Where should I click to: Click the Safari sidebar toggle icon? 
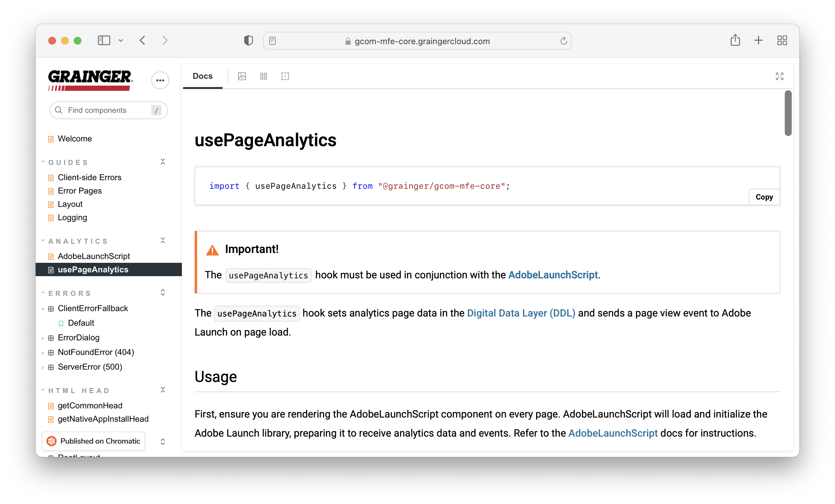[x=104, y=41]
